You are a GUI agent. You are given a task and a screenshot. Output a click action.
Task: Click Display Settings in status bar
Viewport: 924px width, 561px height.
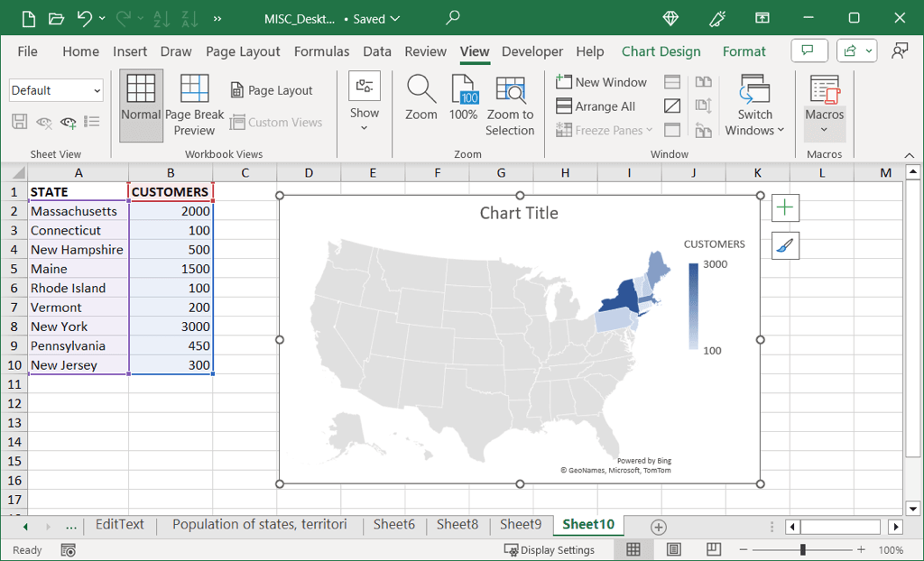point(549,550)
